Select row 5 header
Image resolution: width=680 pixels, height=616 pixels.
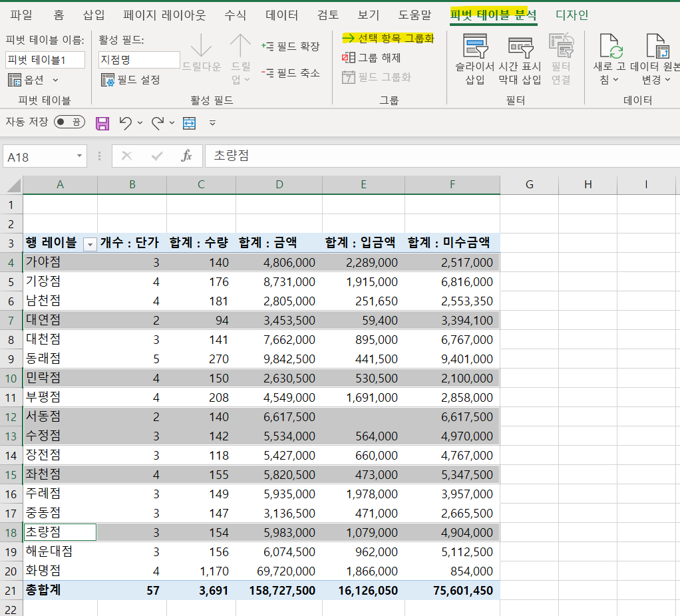coord(11,282)
